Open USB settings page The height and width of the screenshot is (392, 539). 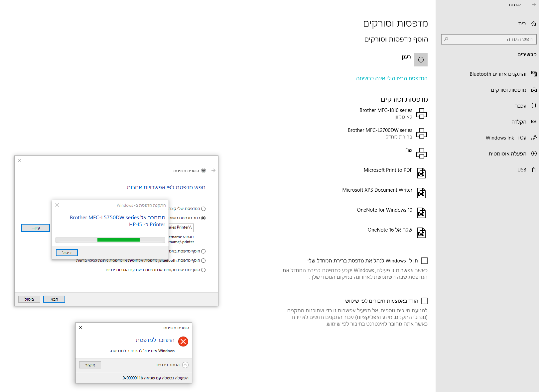coord(522,169)
